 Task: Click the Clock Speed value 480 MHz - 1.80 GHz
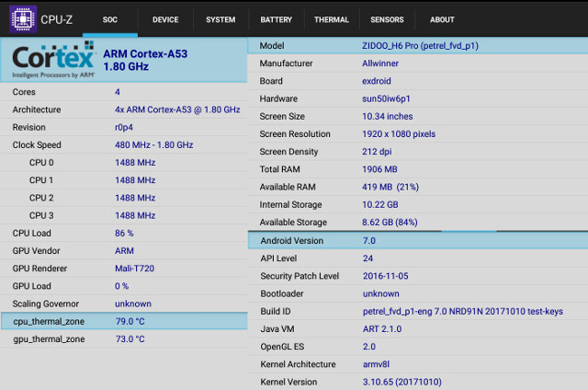pos(153,145)
